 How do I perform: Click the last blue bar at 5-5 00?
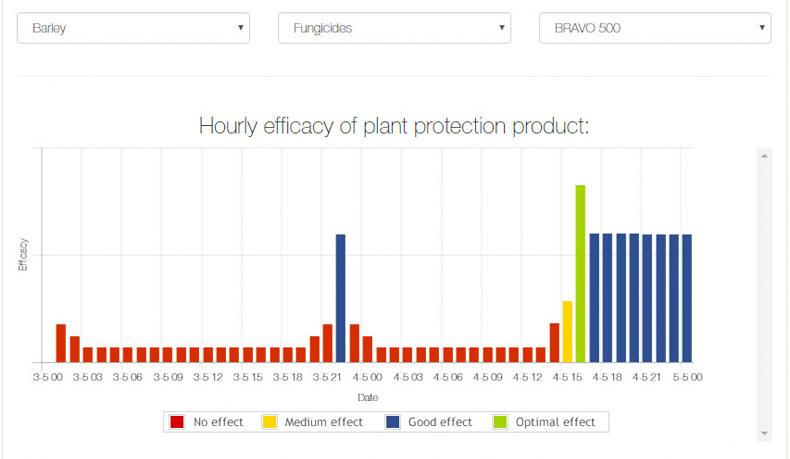coord(687,298)
